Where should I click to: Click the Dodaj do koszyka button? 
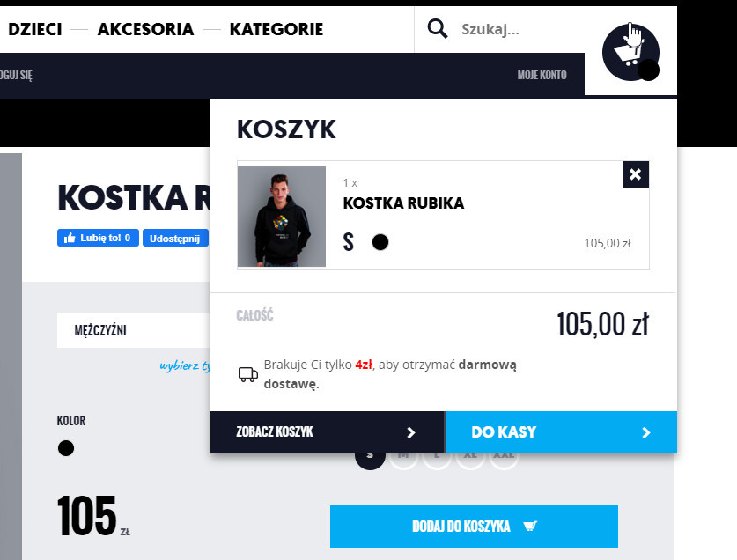pos(474,527)
